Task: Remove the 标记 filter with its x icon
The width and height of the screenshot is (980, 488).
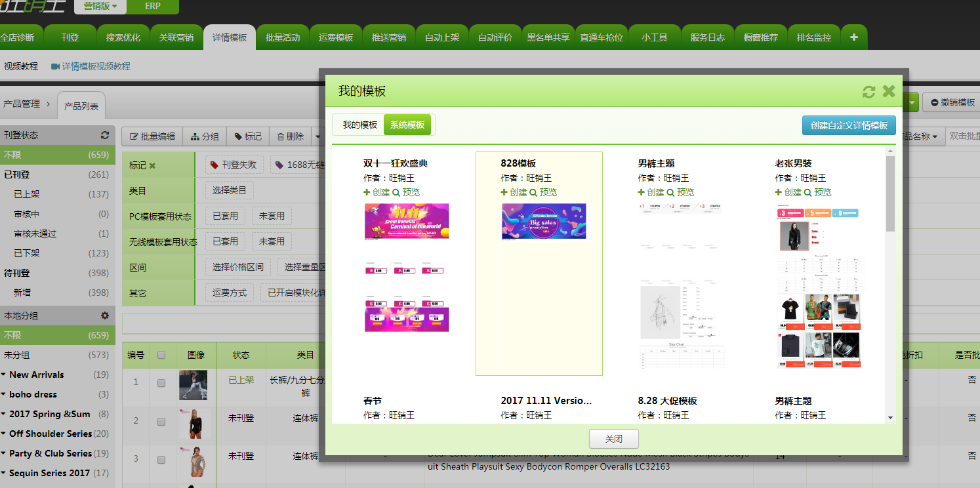Action: pos(152,165)
